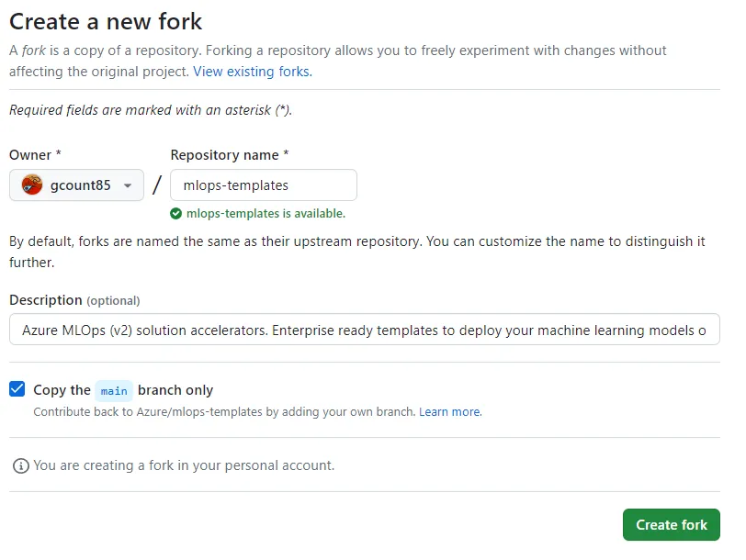Click the 'Create a new fork' heading
746x560 pixels.
106,22
